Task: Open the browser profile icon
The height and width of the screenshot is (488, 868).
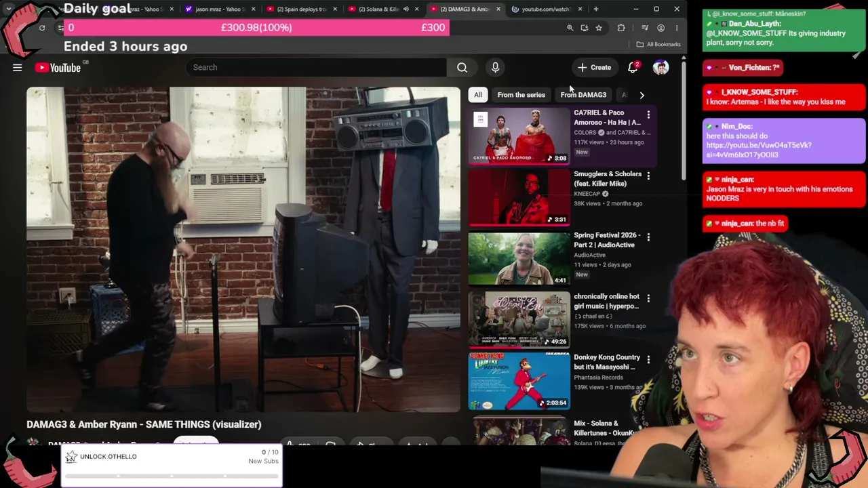Action: click(661, 28)
